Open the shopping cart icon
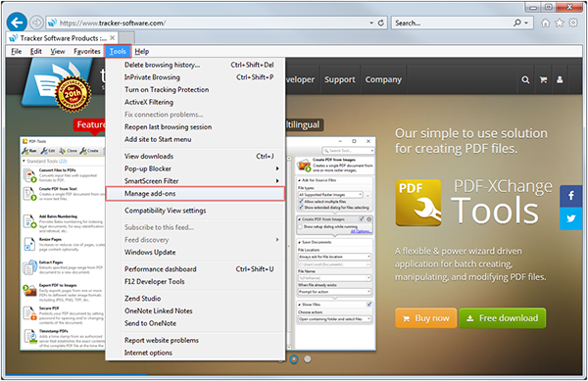 543,79
